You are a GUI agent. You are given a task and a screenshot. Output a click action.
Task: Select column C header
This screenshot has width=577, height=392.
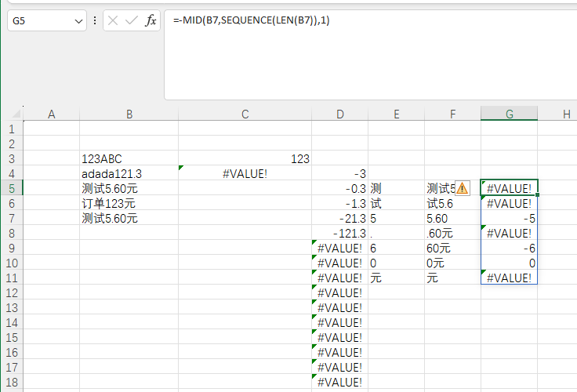pyautogui.click(x=245, y=114)
